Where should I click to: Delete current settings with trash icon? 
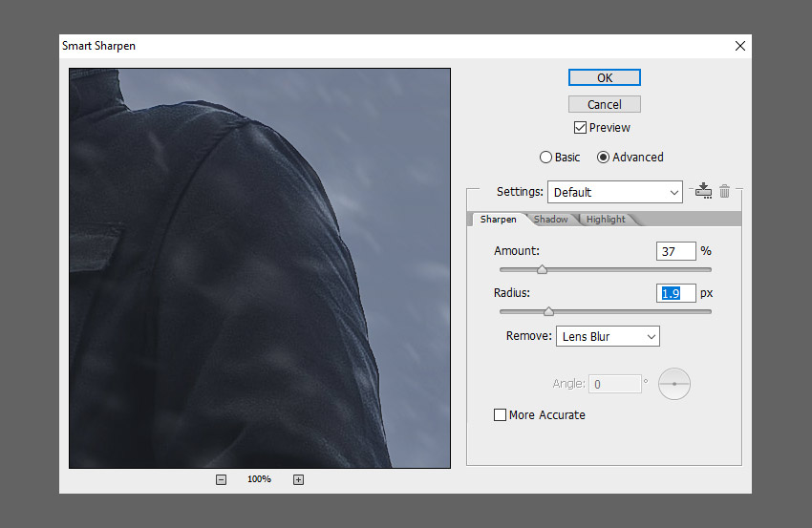pyautogui.click(x=724, y=191)
